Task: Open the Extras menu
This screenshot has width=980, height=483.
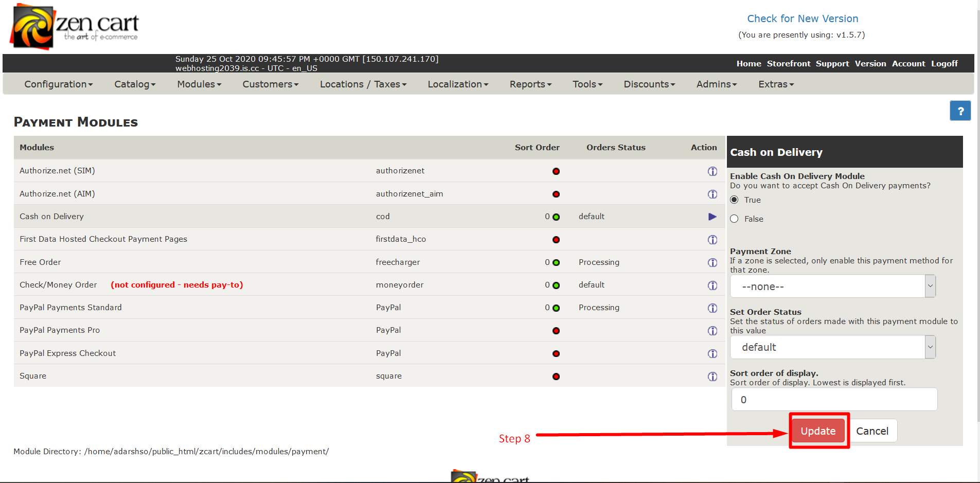Action: tap(776, 84)
